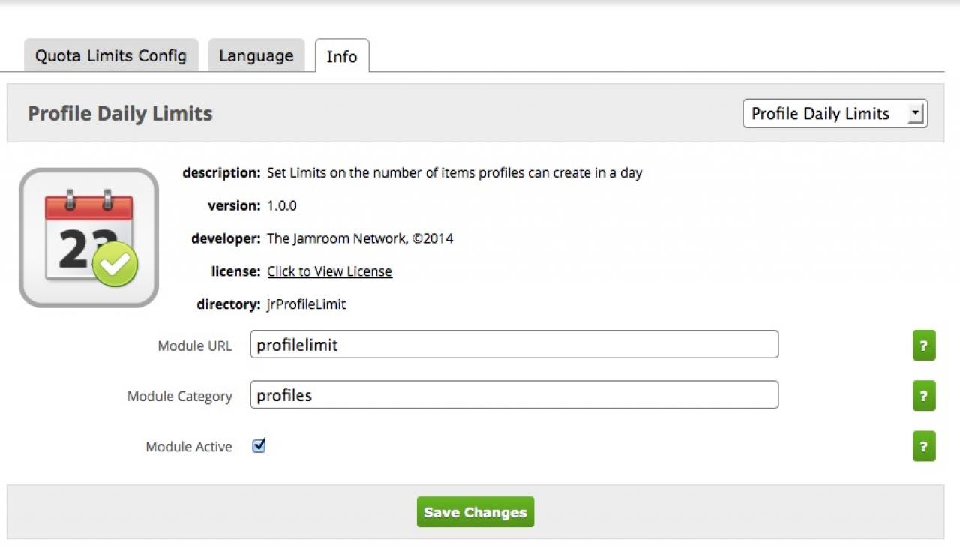Select the Info tab
Image resolution: width=960 pixels, height=560 pixels.
tap(342, 57)
